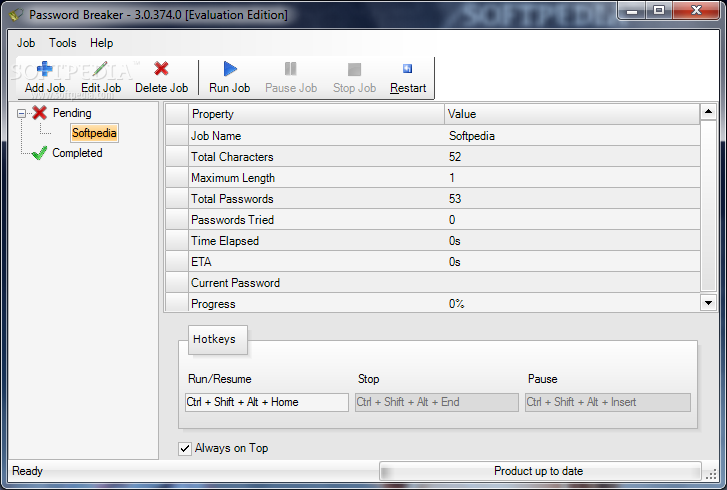Screen dimensions: 727x490
Task: Click the Stop hotkey field
Action: (437, 402)
